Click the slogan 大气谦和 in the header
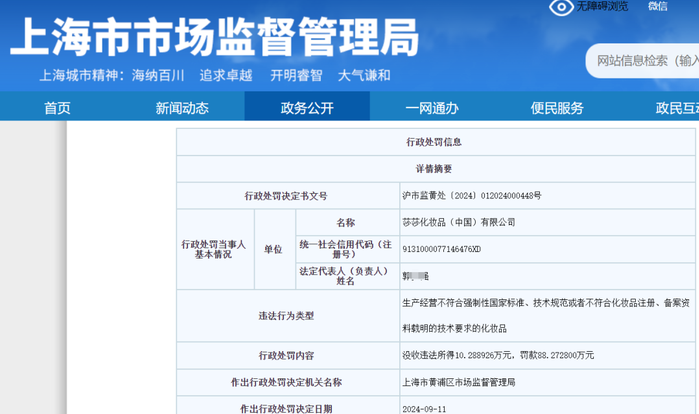This screenshot has width=699, height=414. tap(364, 75)
